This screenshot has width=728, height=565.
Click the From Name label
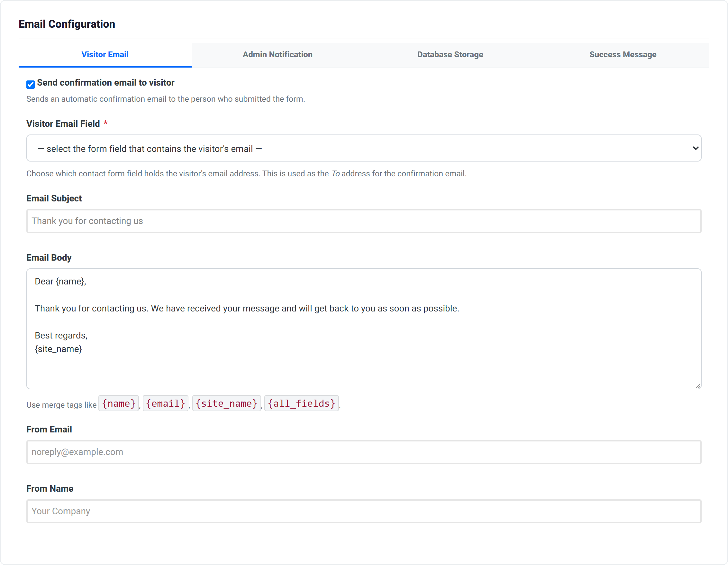point(50,489)
